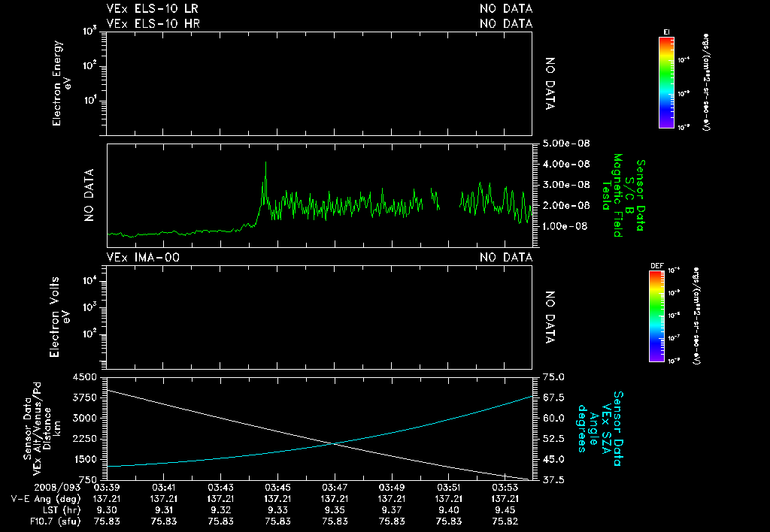Click the 'Electron Energy eV' axis label
Image resolution: width=770 pixels, height=532 pixels.
[62, 83]
